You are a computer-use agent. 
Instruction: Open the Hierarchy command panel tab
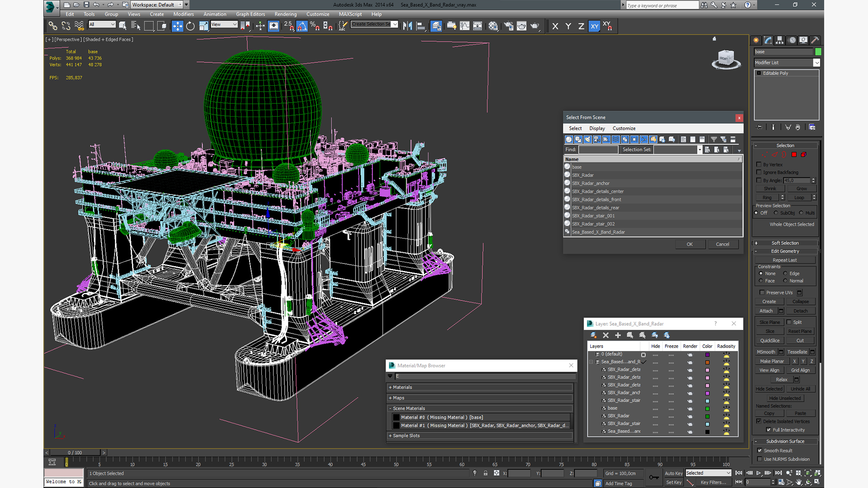(x=780, y=40)
